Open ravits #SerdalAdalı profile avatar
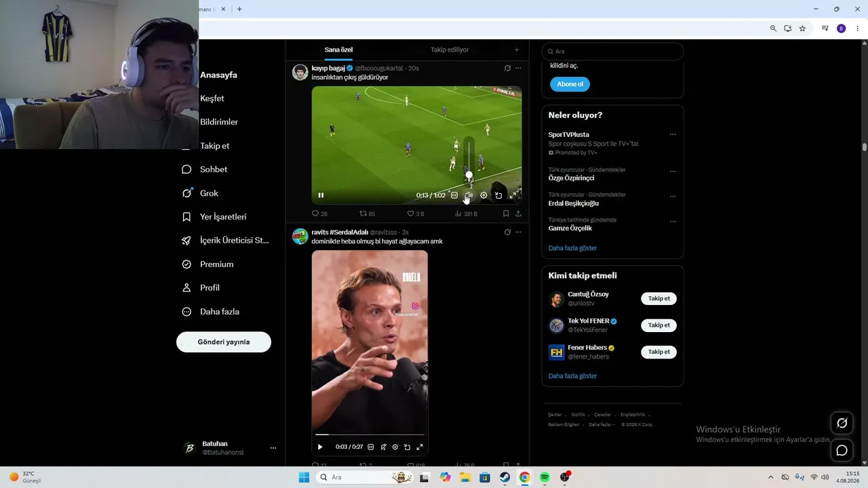 tap(300, 236)
